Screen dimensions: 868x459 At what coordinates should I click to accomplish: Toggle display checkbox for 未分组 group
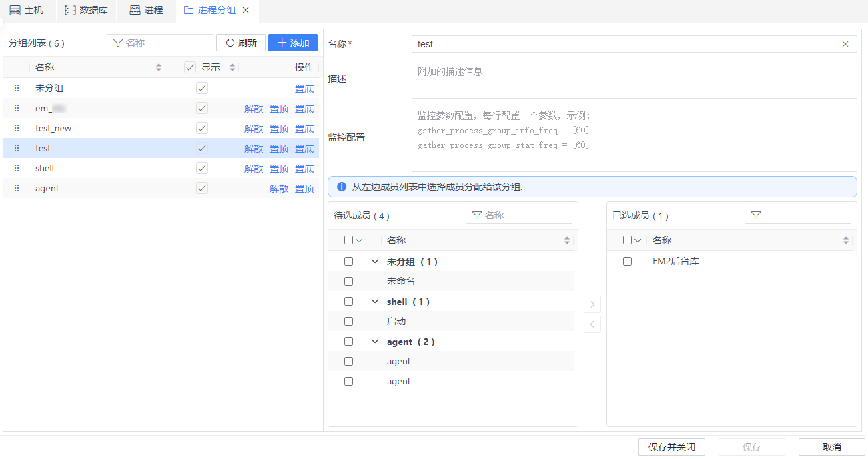tap(202, 88)
